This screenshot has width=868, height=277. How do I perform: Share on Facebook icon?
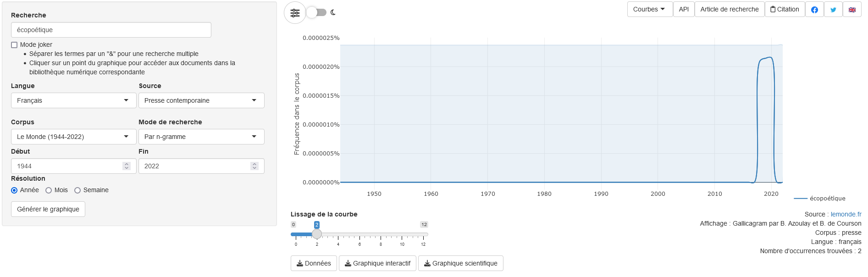tap(814, 10)
